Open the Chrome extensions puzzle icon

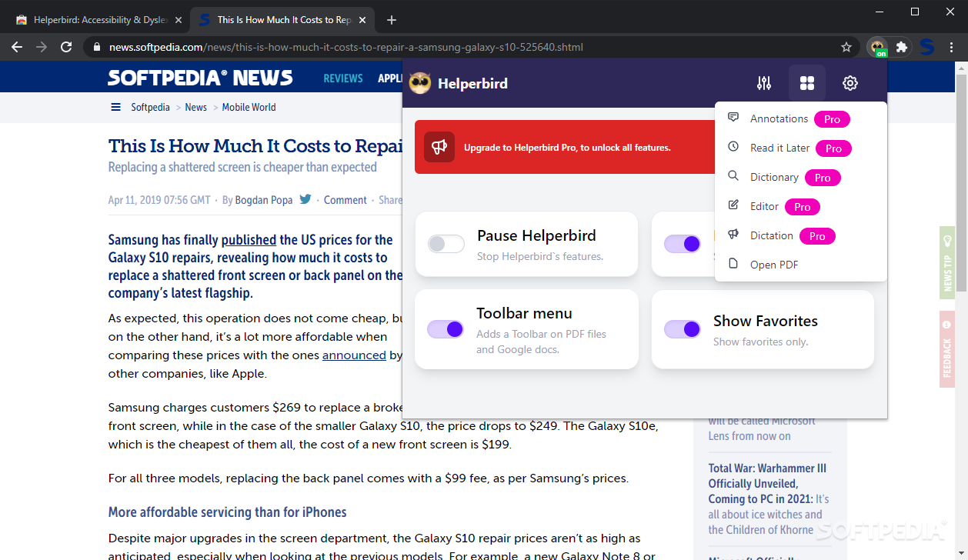click(x=902, y=47)
